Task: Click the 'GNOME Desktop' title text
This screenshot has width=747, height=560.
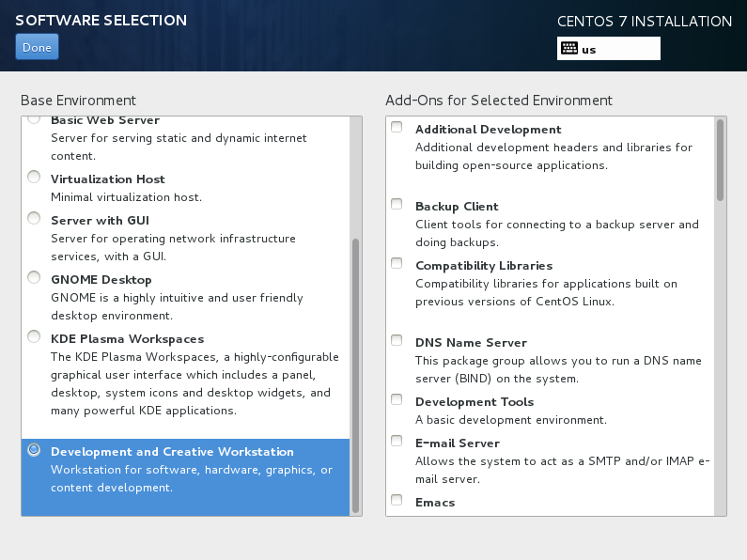Action: [101, 279]
